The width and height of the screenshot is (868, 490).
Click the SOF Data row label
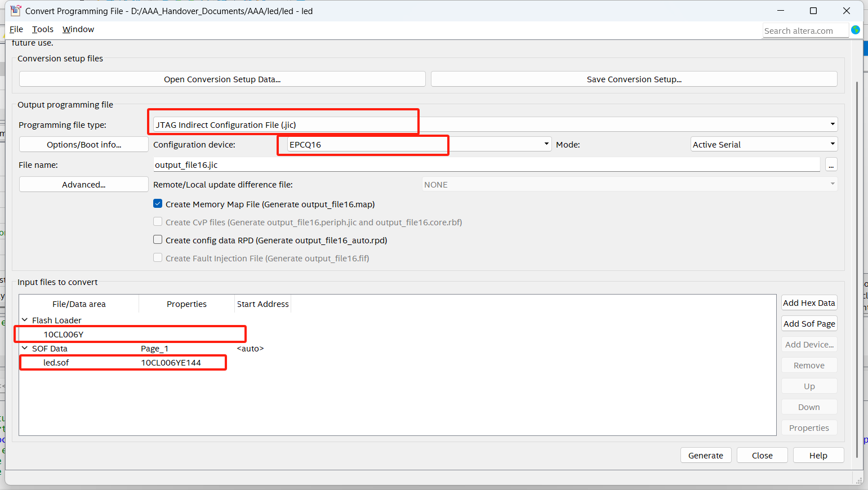click(50, 349)
